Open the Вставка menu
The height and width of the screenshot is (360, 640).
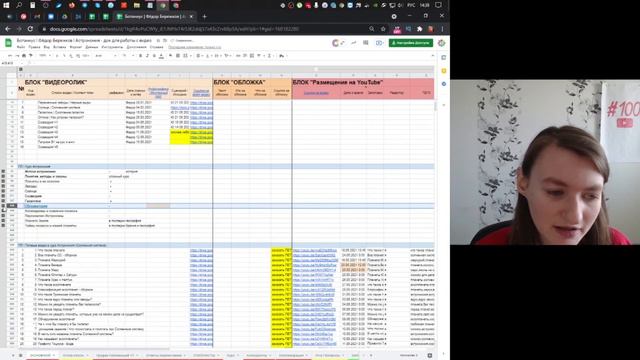pos(60,47)
